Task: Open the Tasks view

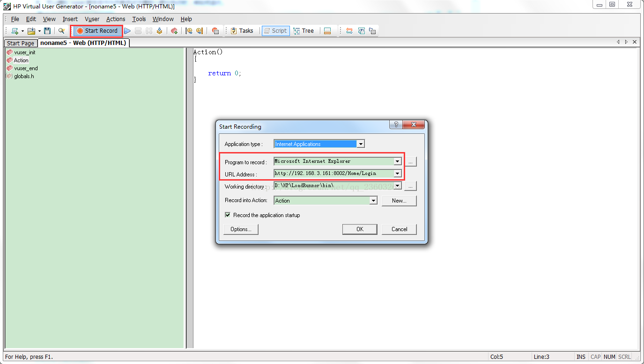Action: [x=242, y=31]
